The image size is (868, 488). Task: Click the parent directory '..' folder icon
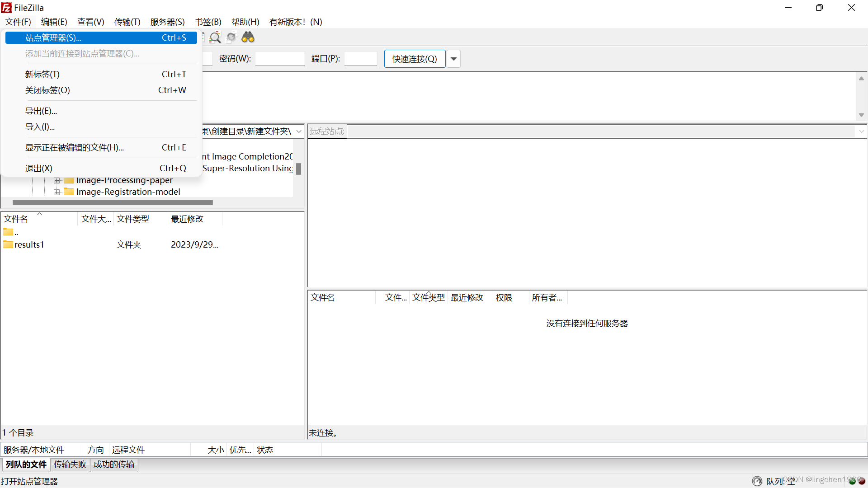click(8, 232)
